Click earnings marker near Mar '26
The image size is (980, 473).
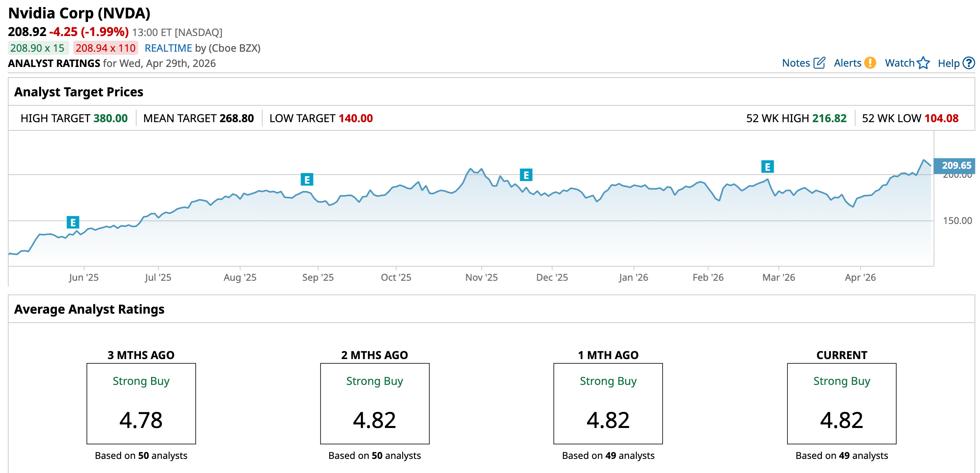point(767,167)
